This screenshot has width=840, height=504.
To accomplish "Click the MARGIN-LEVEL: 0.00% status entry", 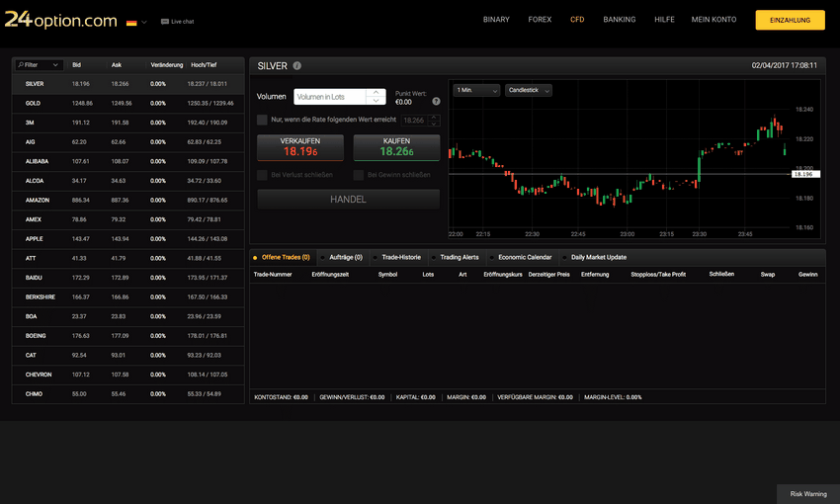I will pos(613,397).
